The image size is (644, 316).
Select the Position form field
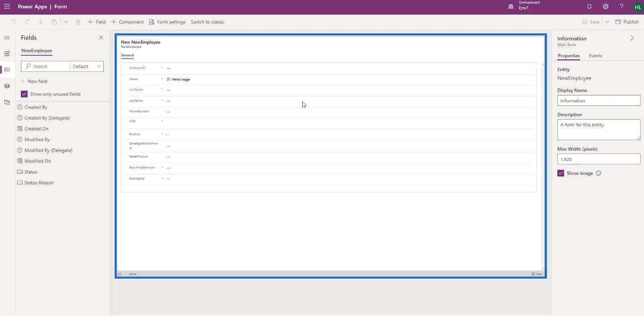tap(329, 134)
